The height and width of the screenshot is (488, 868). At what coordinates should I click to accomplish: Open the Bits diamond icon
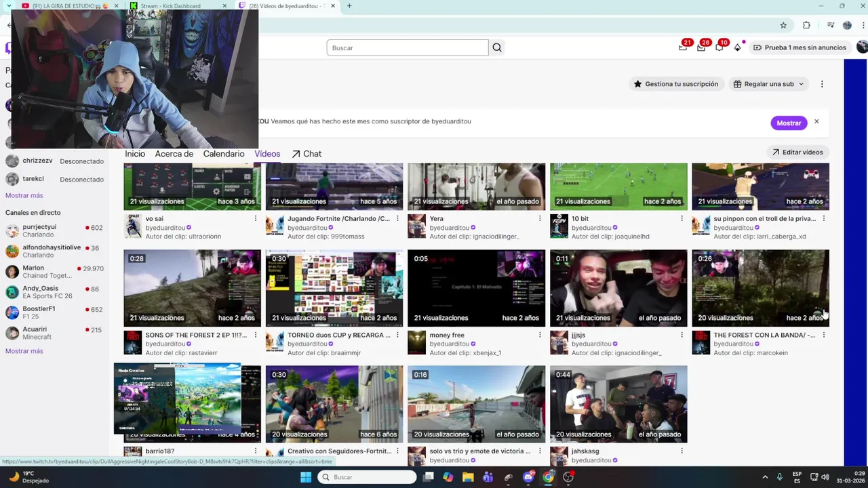click(738, 47)
